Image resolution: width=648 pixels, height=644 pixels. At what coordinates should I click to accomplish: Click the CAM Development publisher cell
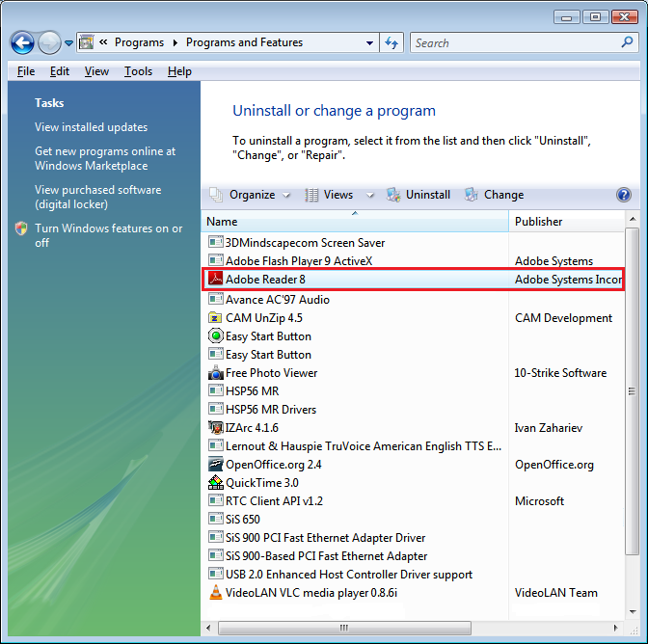(x=563, y=318)
